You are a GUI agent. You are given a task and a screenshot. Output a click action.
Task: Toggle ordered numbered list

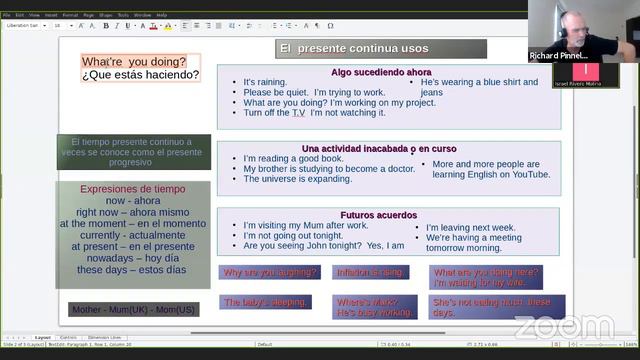click(x=289, y=26)
